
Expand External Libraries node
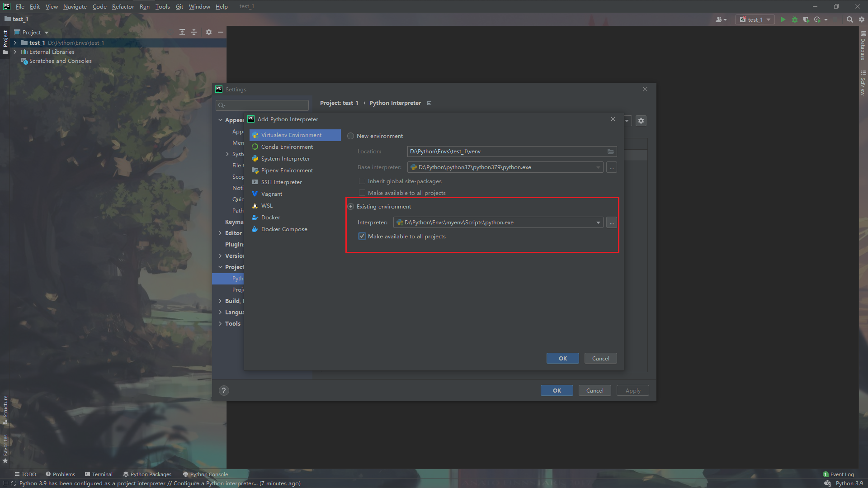coord(15,52)
